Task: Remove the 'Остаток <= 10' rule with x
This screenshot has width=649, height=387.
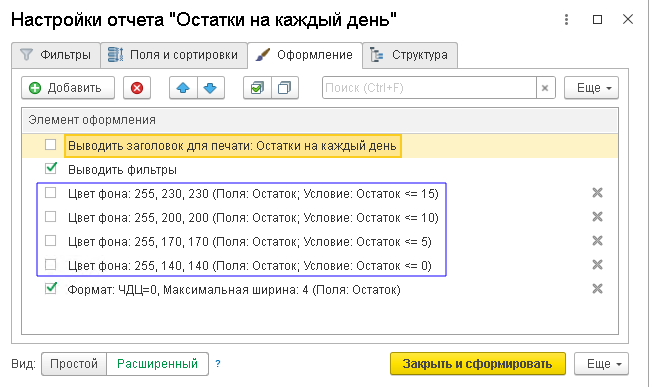Action: click(597, 216)
